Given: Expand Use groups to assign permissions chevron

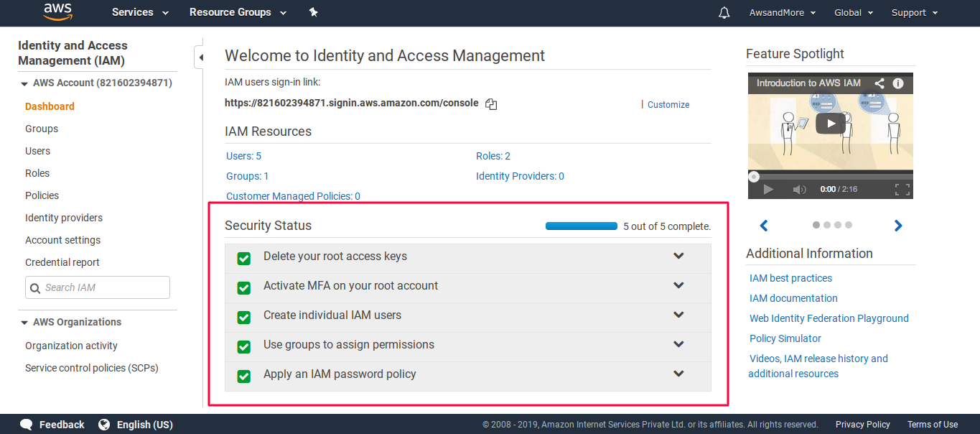Looking at the screenshot, I should pyautogui.click(x=678, y=344).
